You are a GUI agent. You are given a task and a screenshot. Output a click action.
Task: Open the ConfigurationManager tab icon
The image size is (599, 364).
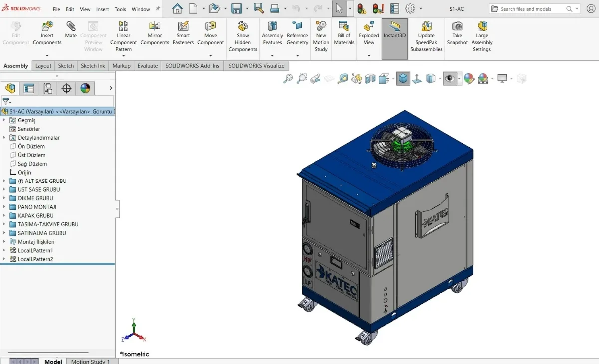(x=48, y=89)
